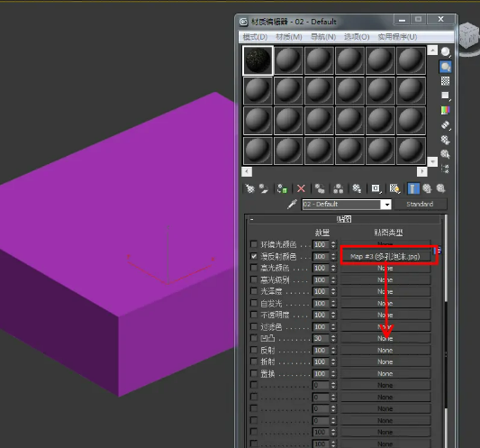Assign material to selection icon

(x=282, y=188)
